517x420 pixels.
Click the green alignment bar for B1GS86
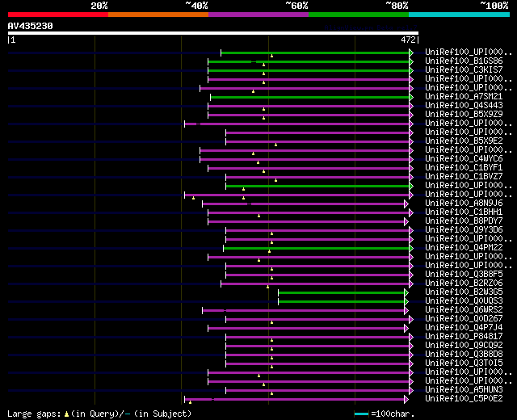click(x=309, y=61)
